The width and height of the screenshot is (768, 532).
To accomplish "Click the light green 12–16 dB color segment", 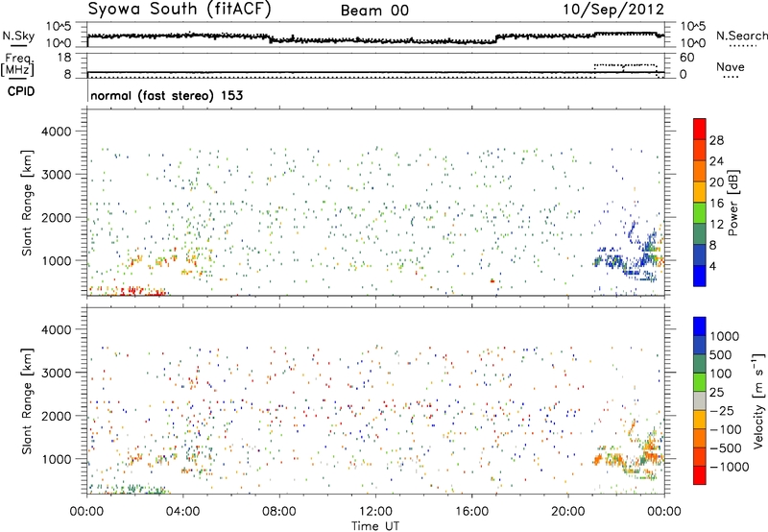I will pyautogui.click(x=700, y=212).
